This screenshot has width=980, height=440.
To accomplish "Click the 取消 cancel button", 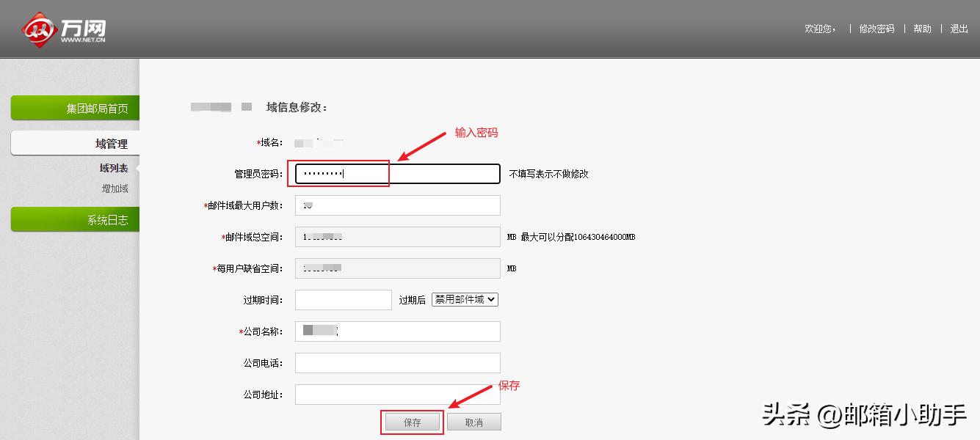I will point(473,421).
